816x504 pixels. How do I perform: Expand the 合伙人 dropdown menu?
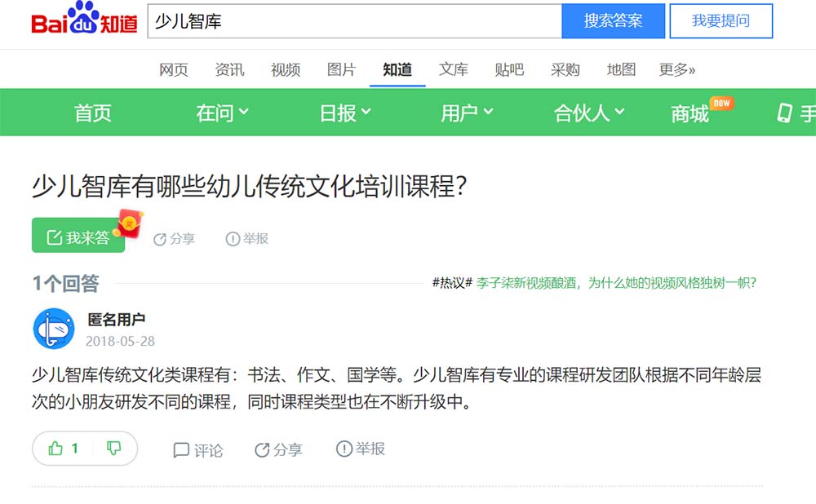click(589, 113)
